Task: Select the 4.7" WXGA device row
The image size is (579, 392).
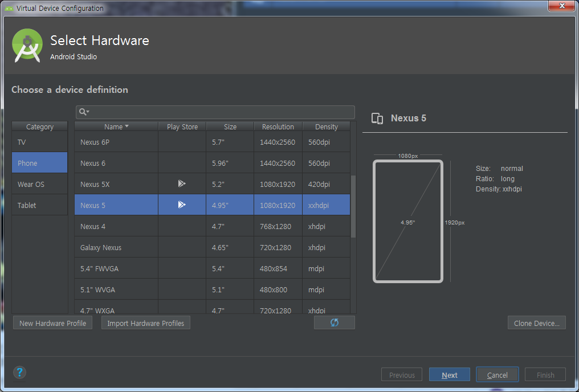Action: click(x=213, y=307)
